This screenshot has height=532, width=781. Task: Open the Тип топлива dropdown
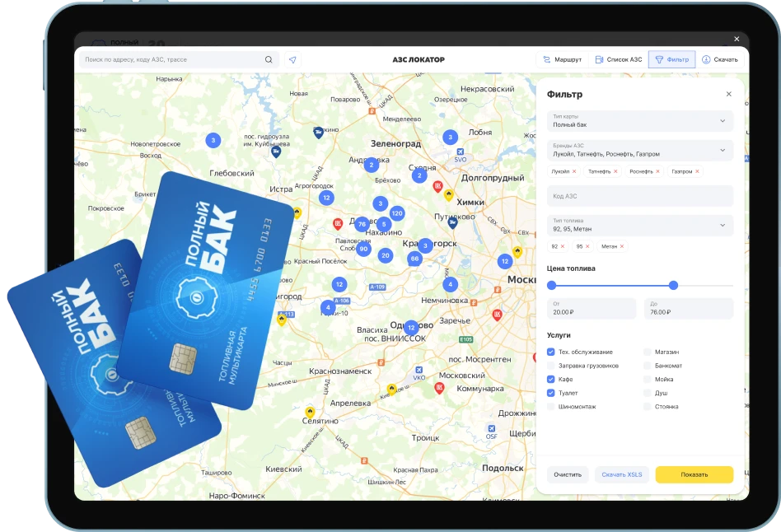640,225
